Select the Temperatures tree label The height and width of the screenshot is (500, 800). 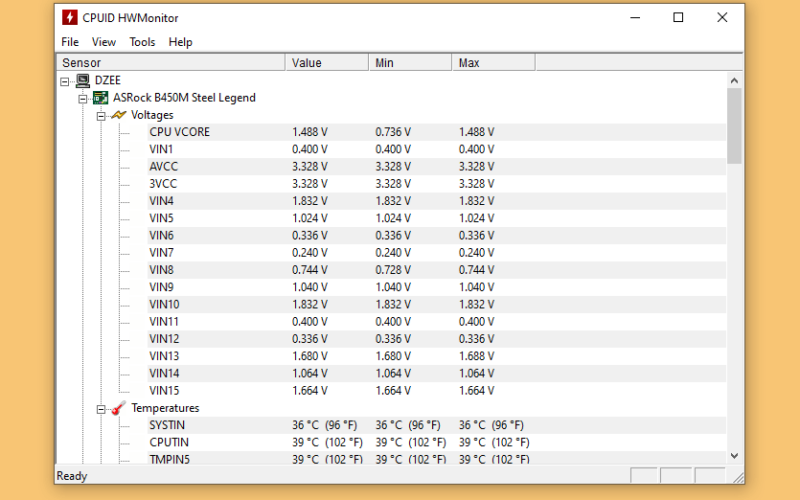click(x=165, y=408)
